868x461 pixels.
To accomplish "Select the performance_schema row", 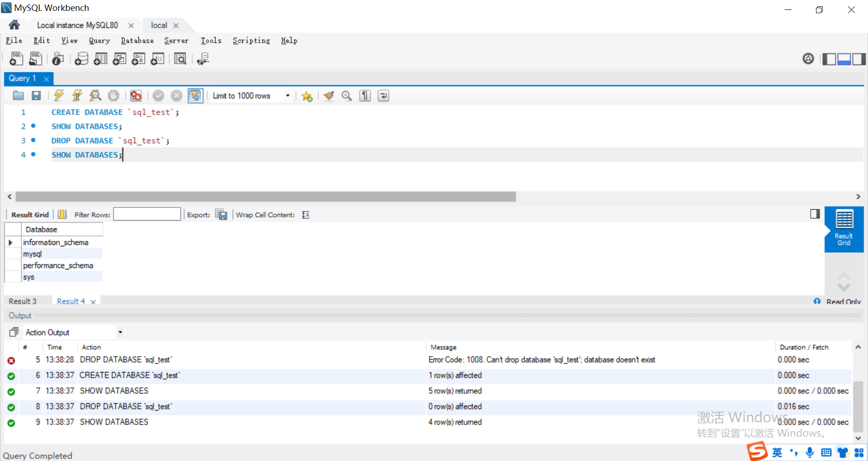I will point(62,266).
